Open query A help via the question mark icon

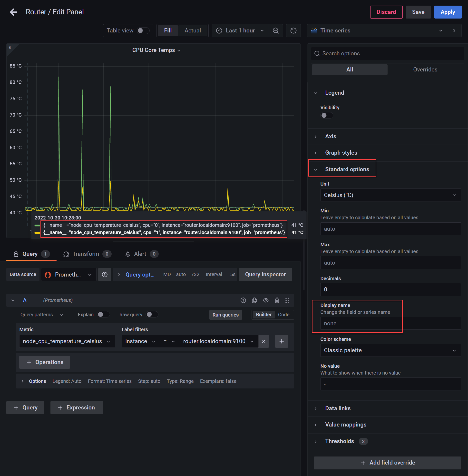(x=243, y=300)
